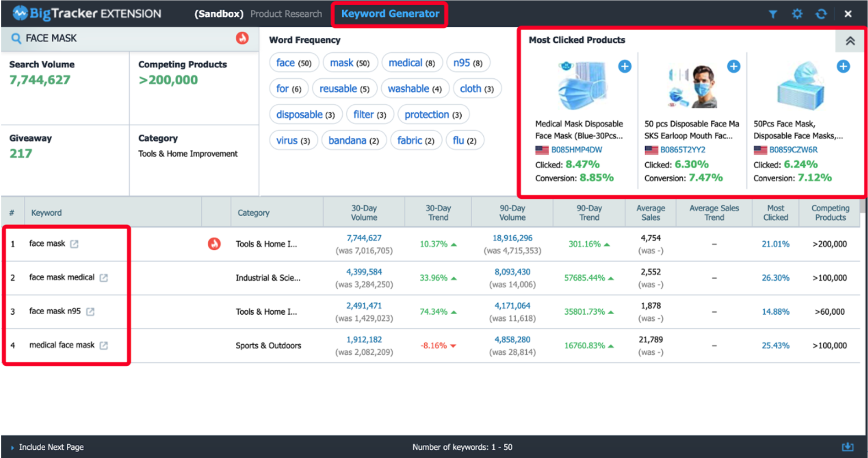Select the 'virus (3)' word tag
Image resolution: width=868 pixels, height=458 pixels.
coord(293,141)
